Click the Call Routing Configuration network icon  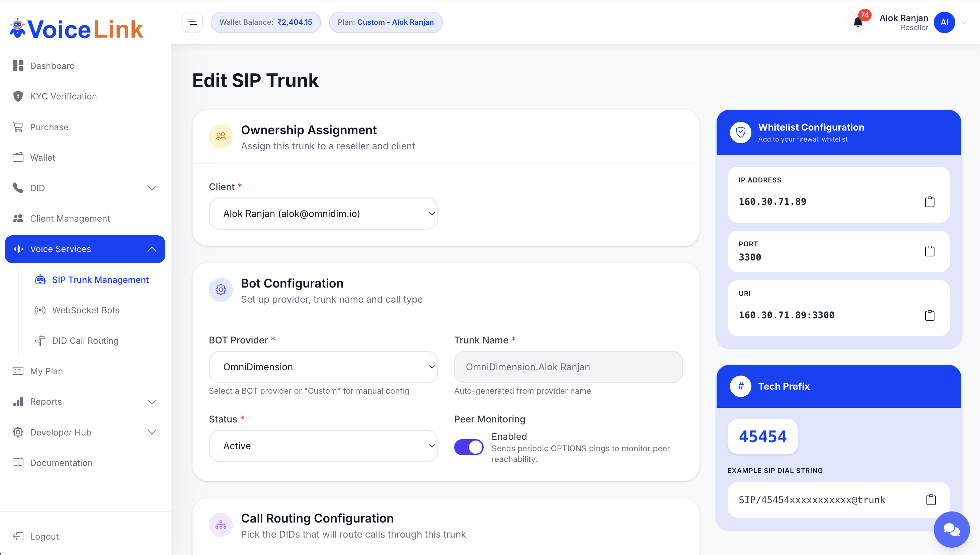tap(221, 525)
